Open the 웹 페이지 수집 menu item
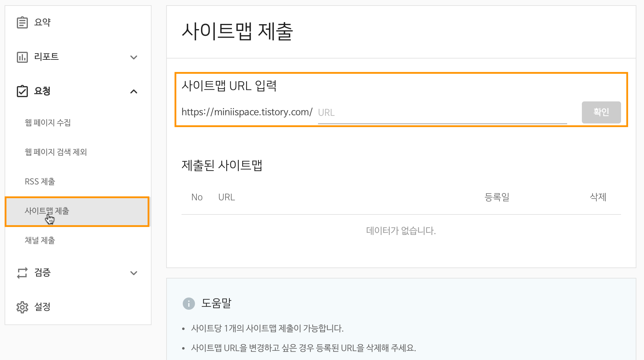Image resolution: width=644 pixels, height=360 pixels. [x=48, y=123]
